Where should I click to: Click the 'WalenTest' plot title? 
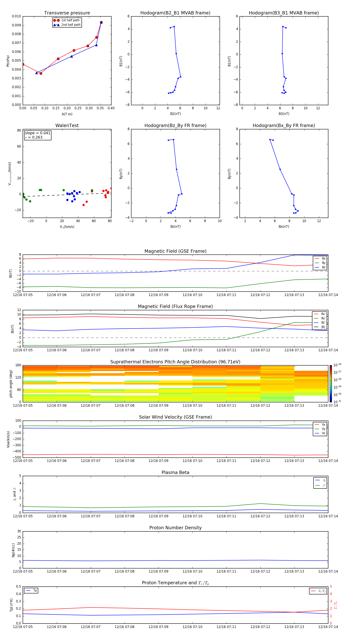pos(67,125)
